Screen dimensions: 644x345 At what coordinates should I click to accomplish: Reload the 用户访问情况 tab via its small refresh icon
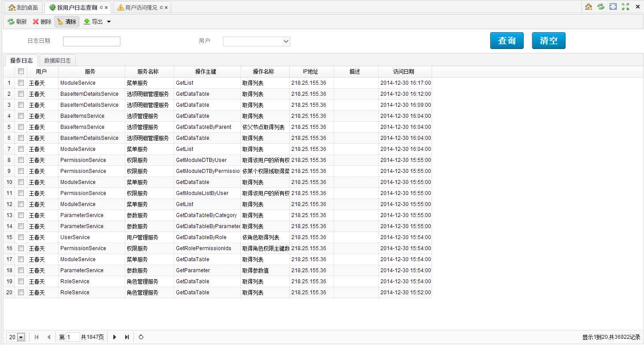(161, 7)
